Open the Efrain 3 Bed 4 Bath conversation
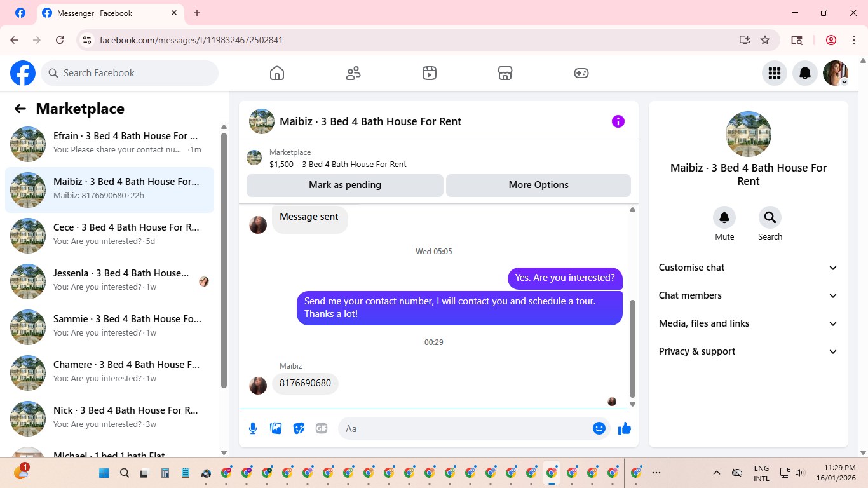Screen dimensions: 868x488 click(x=109, y=144)
